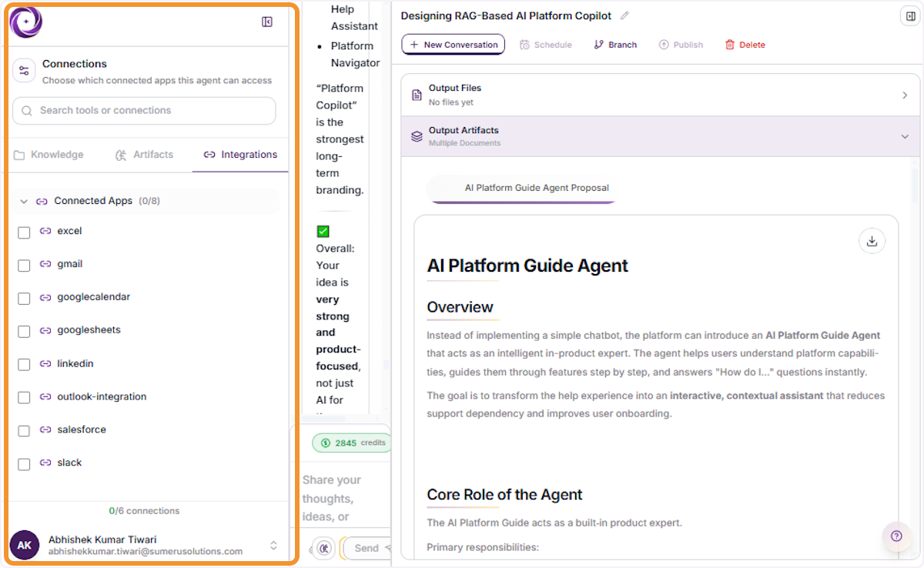Select the Integrations tab
This screenshot has width=924, height=568.
pos(240,155)
